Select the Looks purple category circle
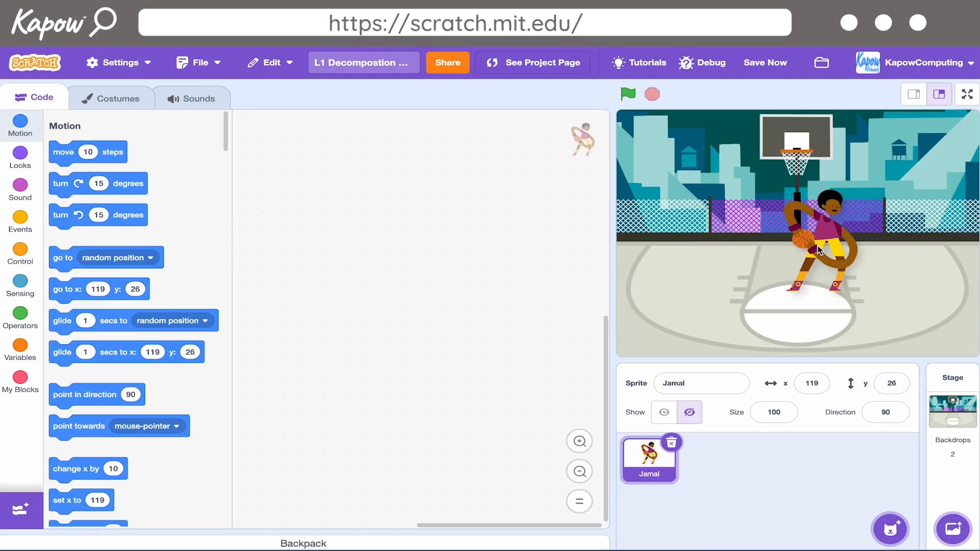Screen dimensions: 980x551 tap(20, 153)
